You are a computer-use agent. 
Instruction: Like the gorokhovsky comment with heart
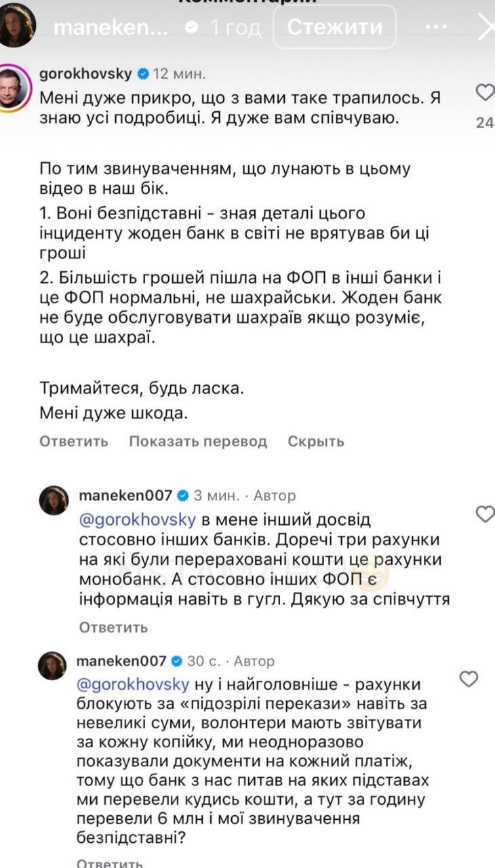pos(485,92)
